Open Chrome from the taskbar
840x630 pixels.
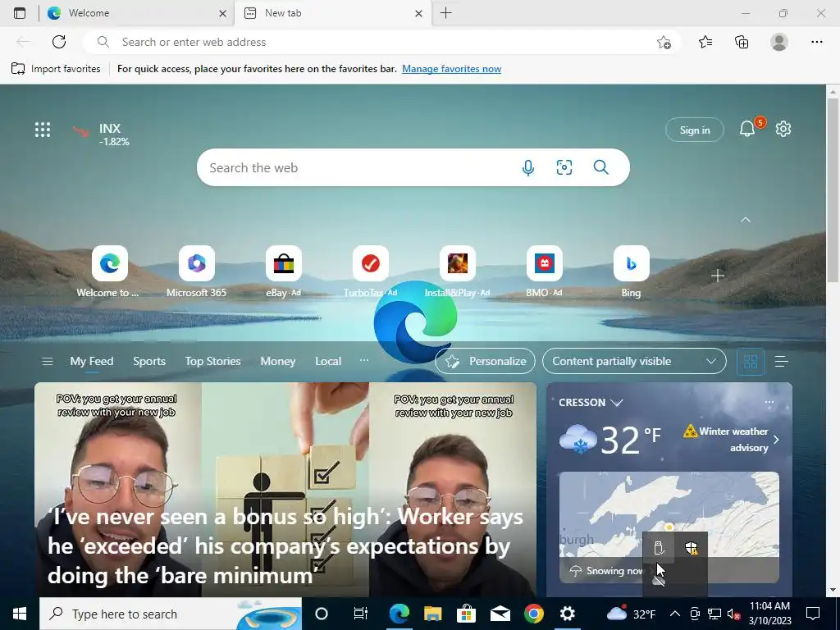point(533,614)
